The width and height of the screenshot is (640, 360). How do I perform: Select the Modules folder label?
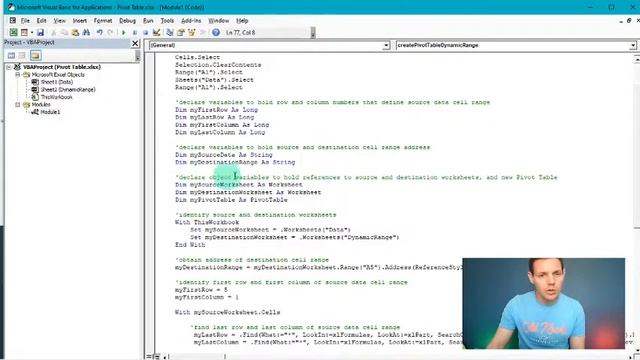[41, 104]
